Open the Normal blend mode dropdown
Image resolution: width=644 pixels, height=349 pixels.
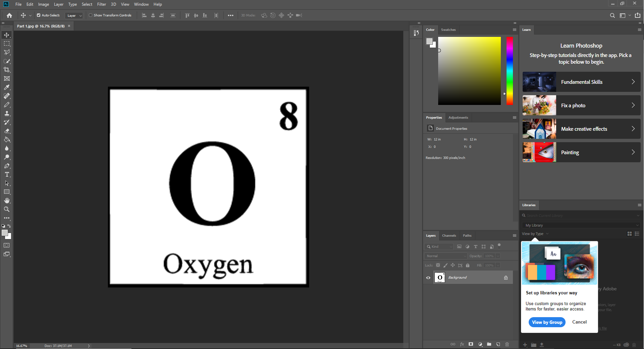446,256
